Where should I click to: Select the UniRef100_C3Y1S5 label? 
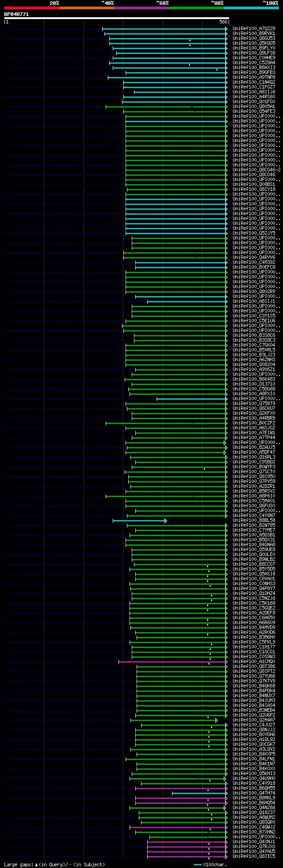click(254, 316)
